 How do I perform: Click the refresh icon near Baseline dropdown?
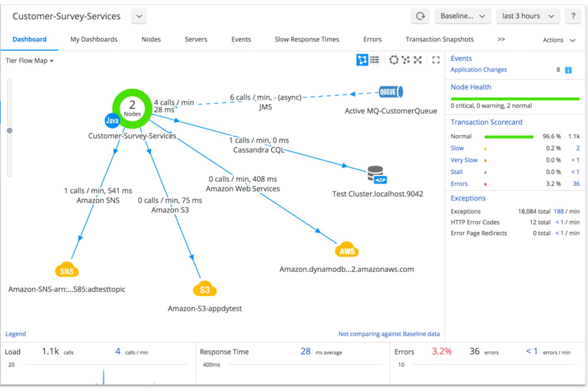pos(420,16)
